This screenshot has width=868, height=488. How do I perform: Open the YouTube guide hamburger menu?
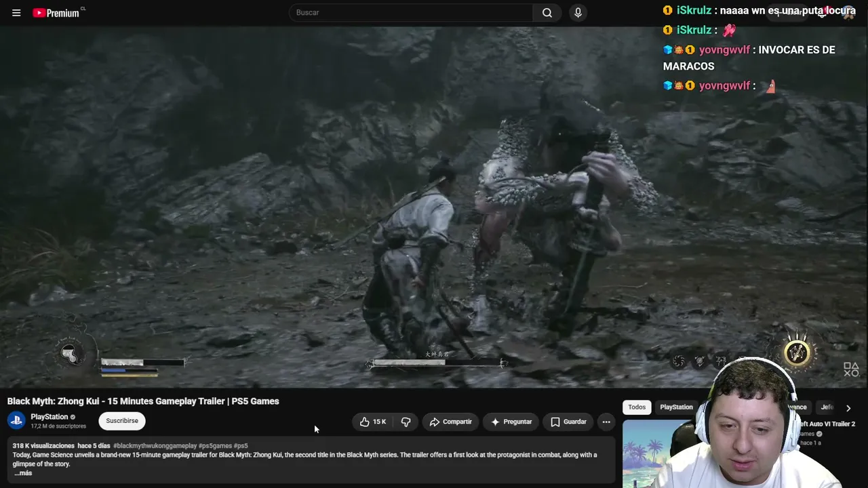pos(16,13)
